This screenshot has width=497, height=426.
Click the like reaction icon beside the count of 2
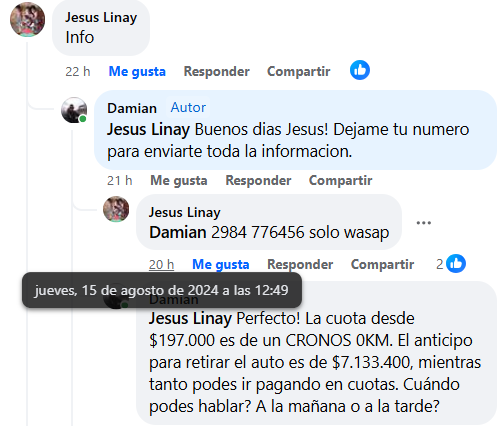[456, 264]
